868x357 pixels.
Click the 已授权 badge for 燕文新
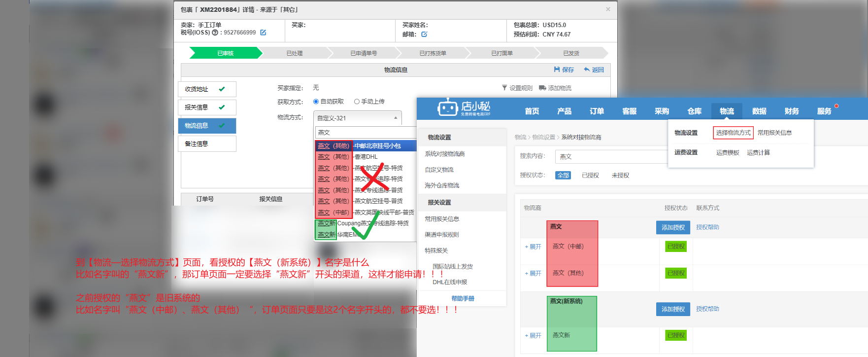click(676, 335)
